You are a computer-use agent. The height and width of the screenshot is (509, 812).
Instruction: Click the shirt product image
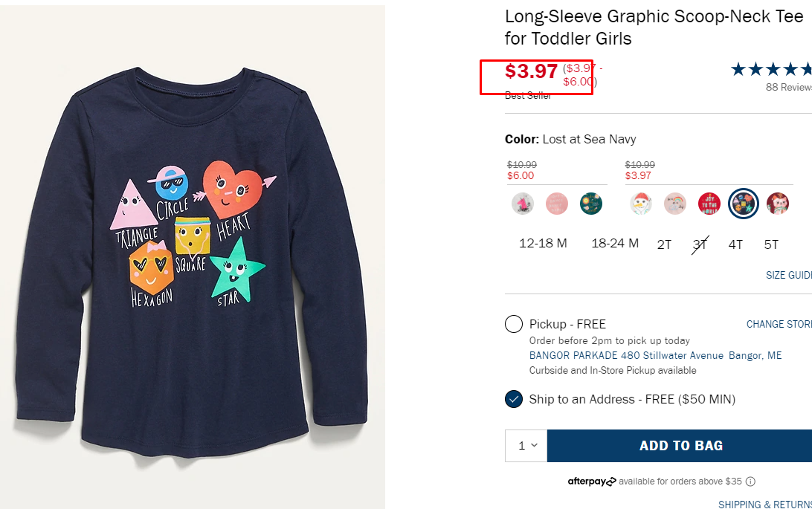[x=193, y=256]
